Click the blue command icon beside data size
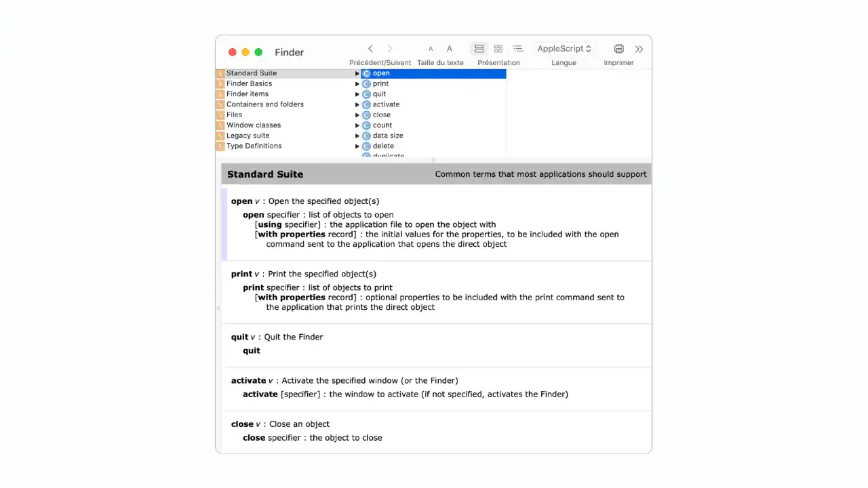 (x=366, y=136)
